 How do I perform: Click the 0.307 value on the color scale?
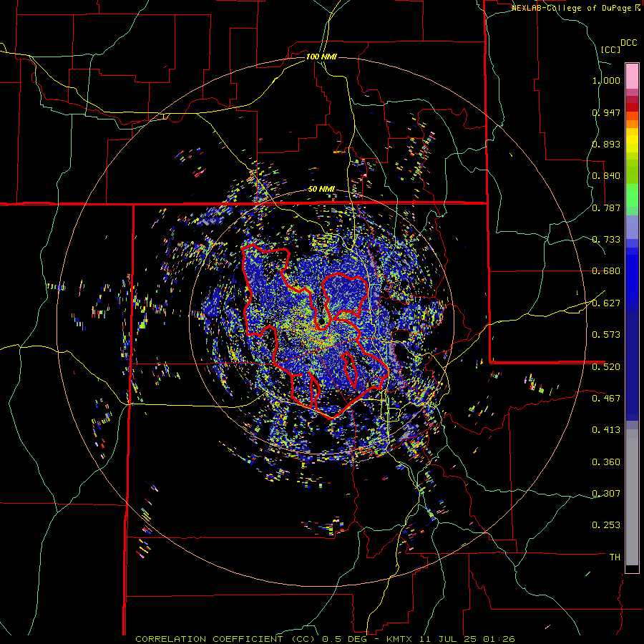point(606,494)
